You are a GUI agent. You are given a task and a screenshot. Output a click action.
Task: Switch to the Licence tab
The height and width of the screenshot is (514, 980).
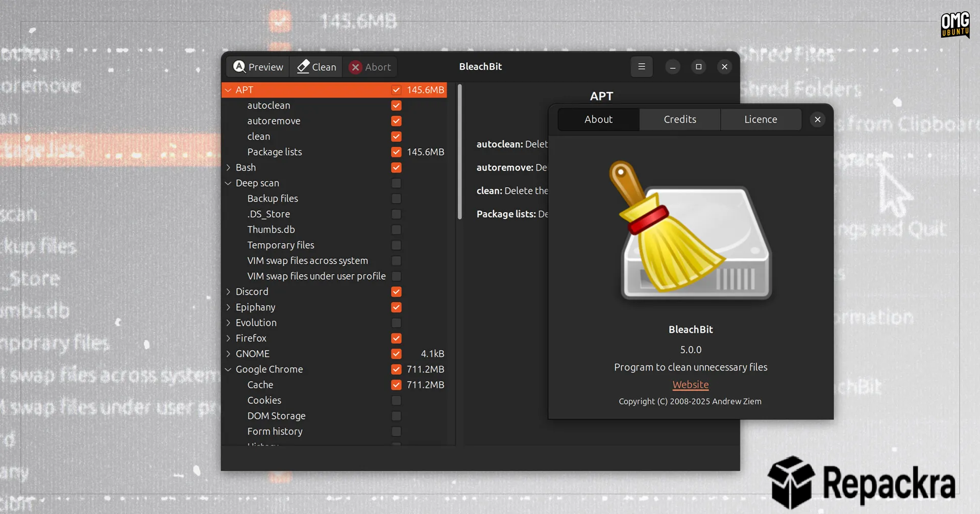(761, 119)
